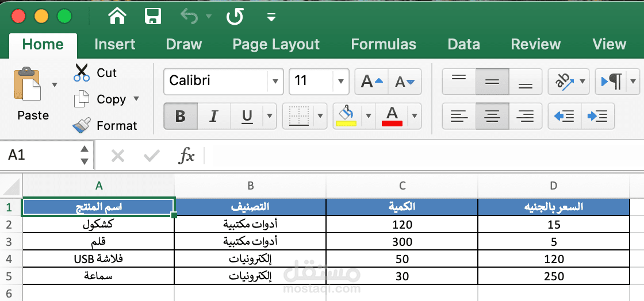Select price cell with value 250

[554, 276]
